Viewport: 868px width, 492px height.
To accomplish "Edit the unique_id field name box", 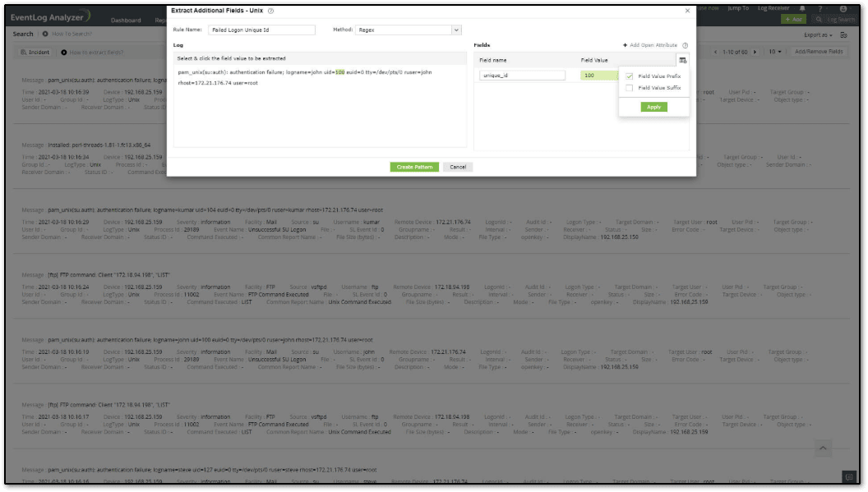I will 522,76.
